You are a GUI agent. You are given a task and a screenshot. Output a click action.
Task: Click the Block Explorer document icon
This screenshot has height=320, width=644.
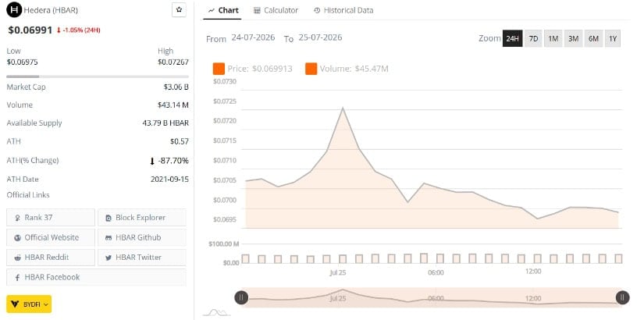(109, 218)
